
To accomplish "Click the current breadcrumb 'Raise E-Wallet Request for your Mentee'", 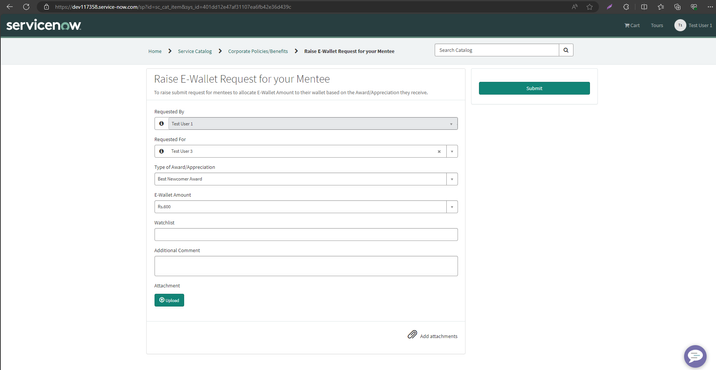I will pos(349,51).
